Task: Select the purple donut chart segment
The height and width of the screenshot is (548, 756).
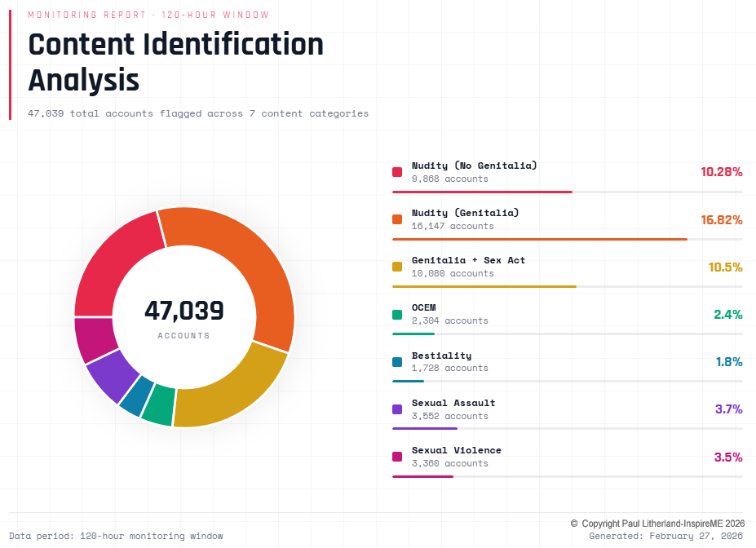Action: pyautogui.click(x=112, y=377)
